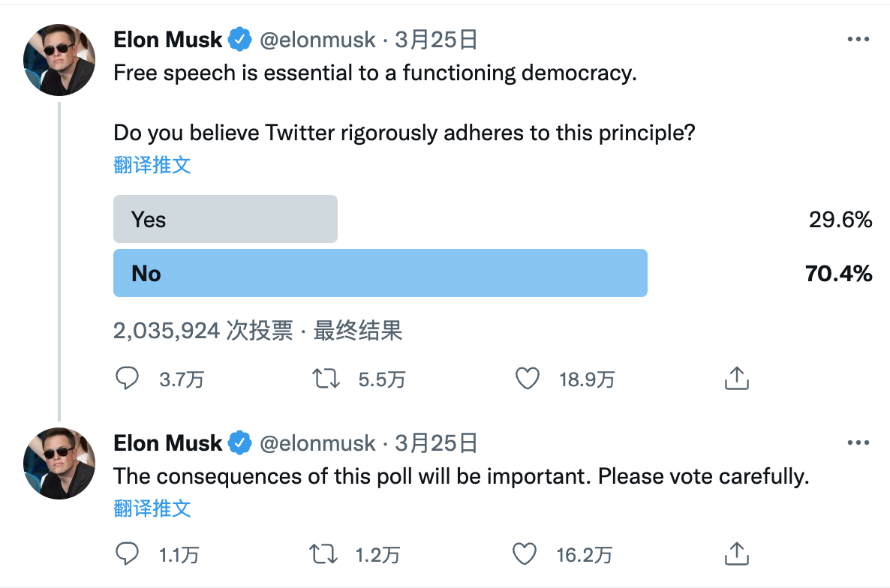The image size is (890, 588).
Task: Click @elonmusk handle on the second tweet
Action: click(x=317, y=443)
